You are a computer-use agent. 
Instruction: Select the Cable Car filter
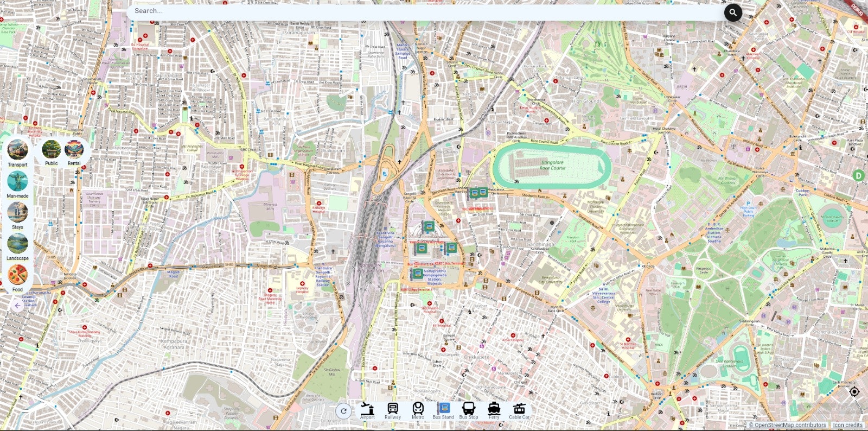click(x=519, y=410)
